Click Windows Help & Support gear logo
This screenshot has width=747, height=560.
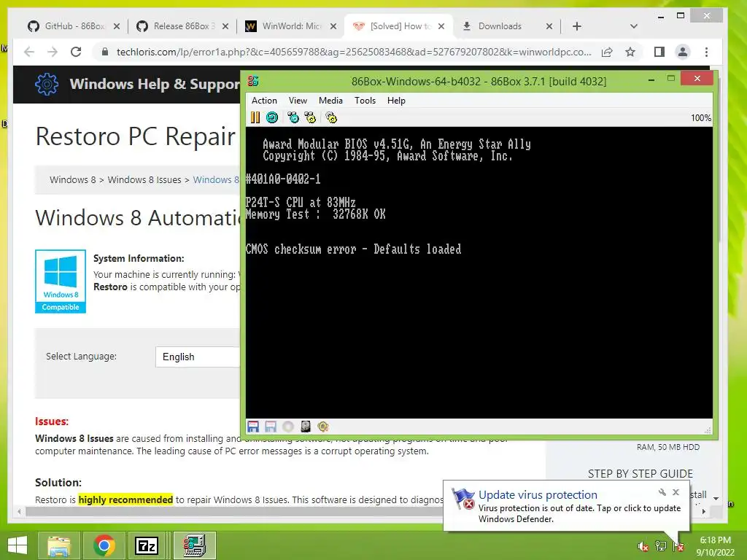point(47,85)
